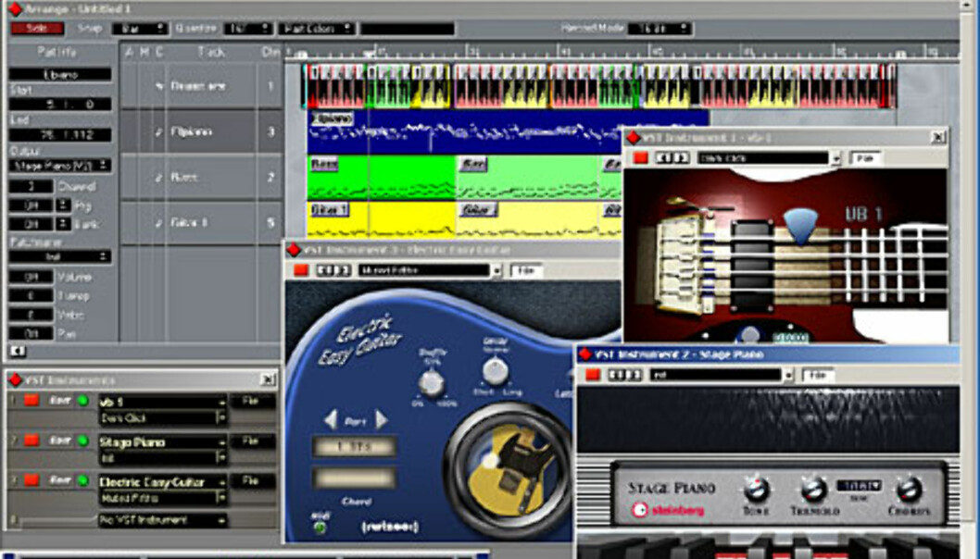The width and height of the screenshot is (980, 559).
Task: Select the Guitar track in the track list
Action: pyautogui.click(x=201, y=222)
